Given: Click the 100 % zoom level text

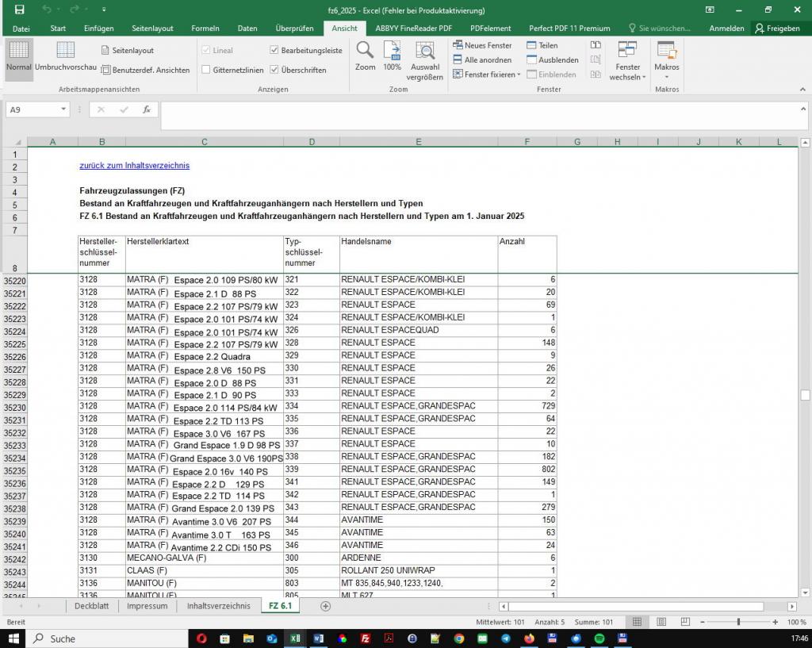Looking at the screenshot, I should click(x=796, y=622).
